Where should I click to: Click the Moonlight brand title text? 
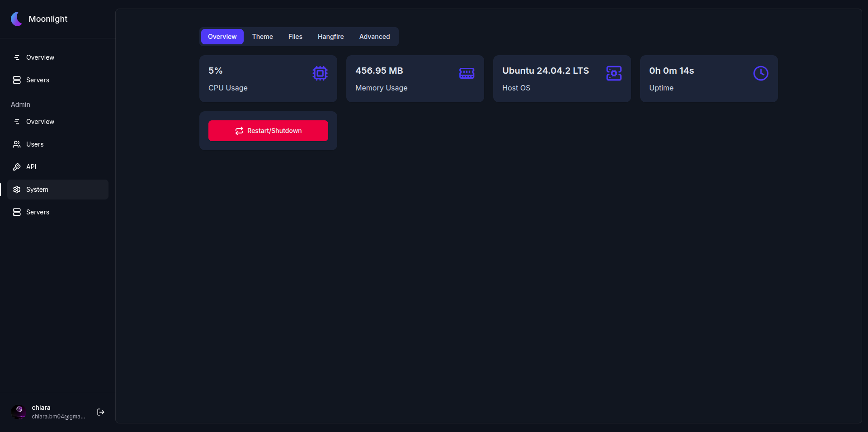click(48, 19)
